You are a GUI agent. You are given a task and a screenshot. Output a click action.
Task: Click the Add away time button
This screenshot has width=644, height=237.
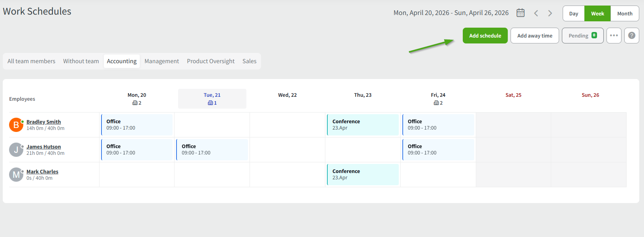coord(535,36)
